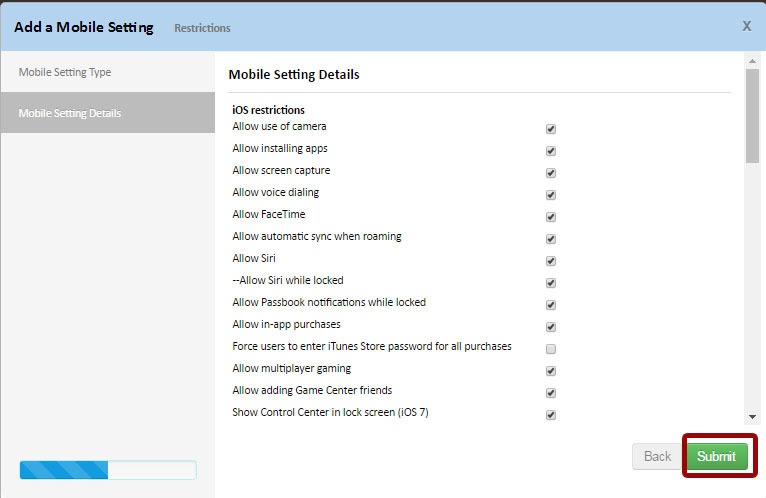Go Back to previous step
Viewport: 766px width, 498px height.
[657, 456]
